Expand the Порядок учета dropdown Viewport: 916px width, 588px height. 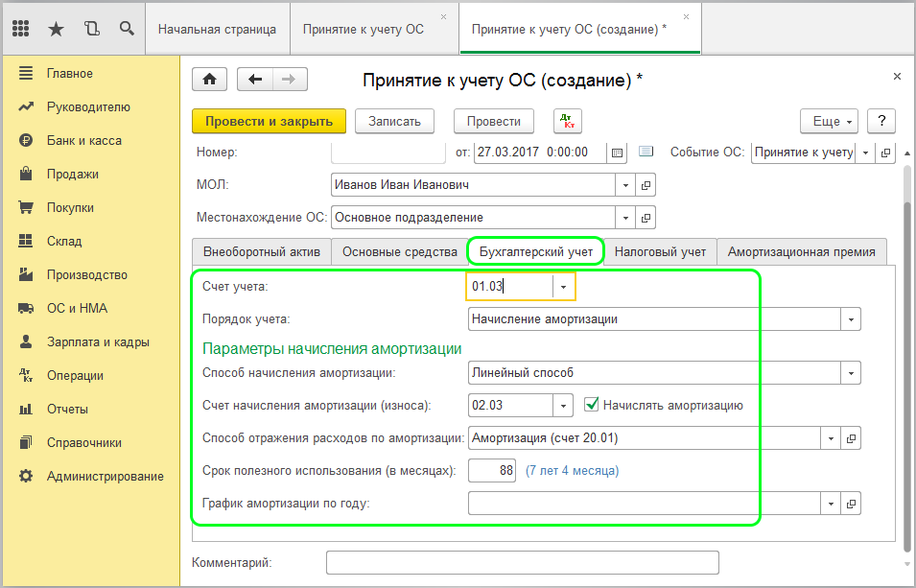click(x=850, y=318)
